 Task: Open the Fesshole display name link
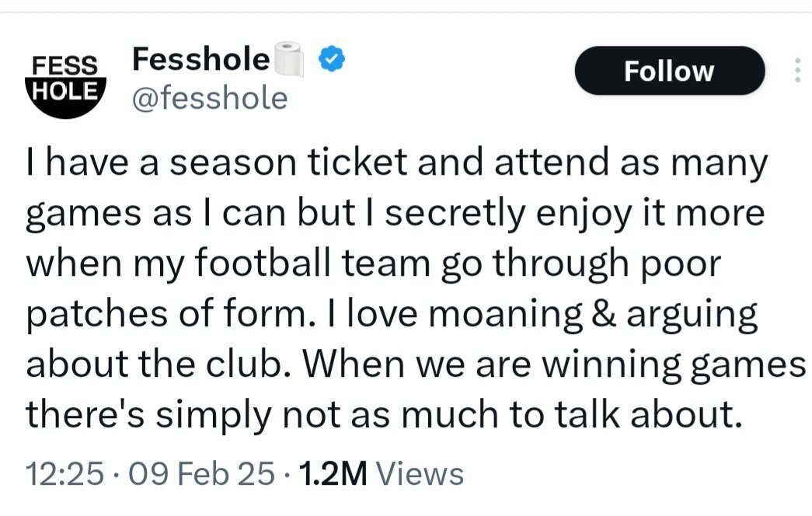point(201,58)
